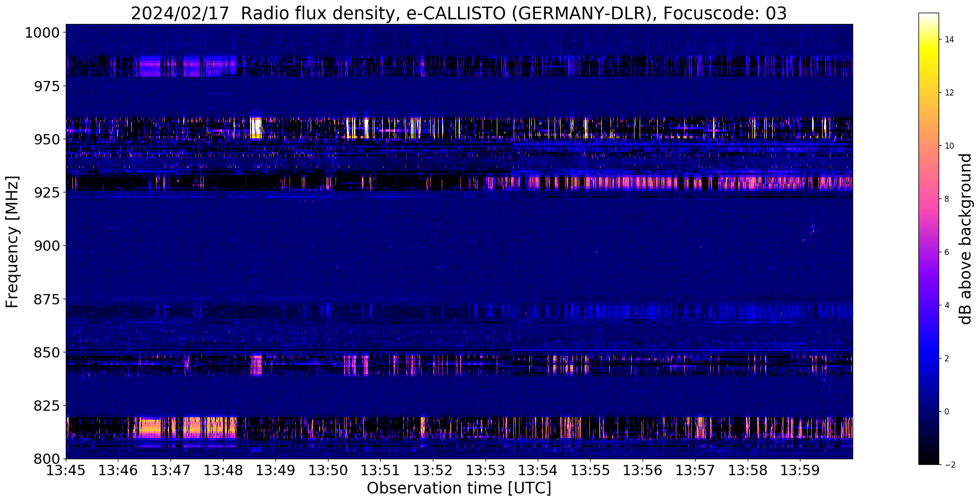Viewport: 980px width, 502px height.
Task: Click the 13:51 time tick label
Action: coord(381,470)
